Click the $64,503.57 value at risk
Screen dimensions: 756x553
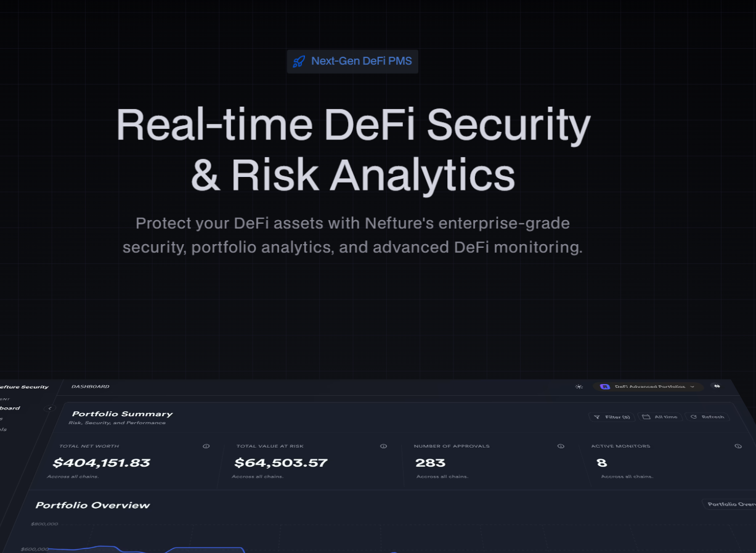click(281, 462)
